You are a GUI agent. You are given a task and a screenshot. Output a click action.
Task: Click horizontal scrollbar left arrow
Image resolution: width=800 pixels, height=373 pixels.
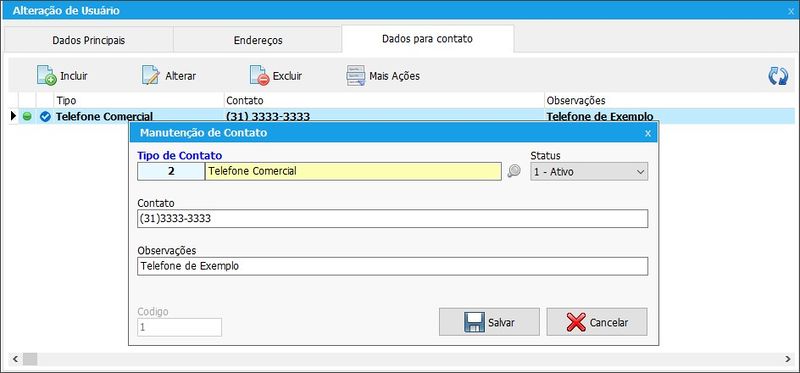pyautogui.click(x=14, y=359)
